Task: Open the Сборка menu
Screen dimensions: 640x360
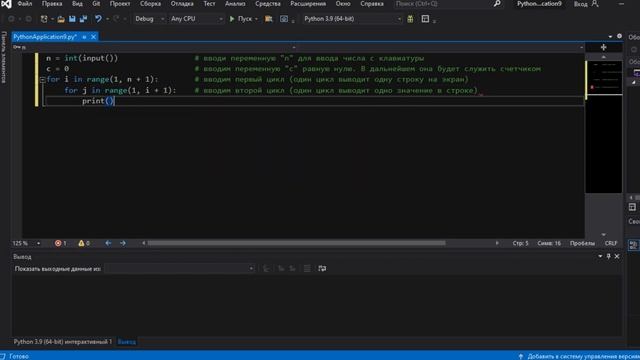Action: click(x=150, y=4)
